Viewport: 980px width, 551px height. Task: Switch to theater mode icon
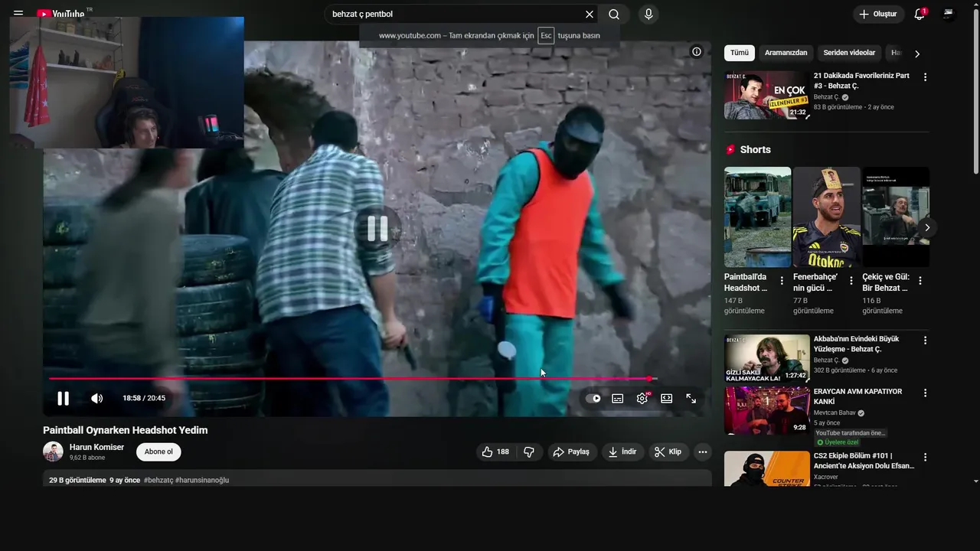point(667,398)
